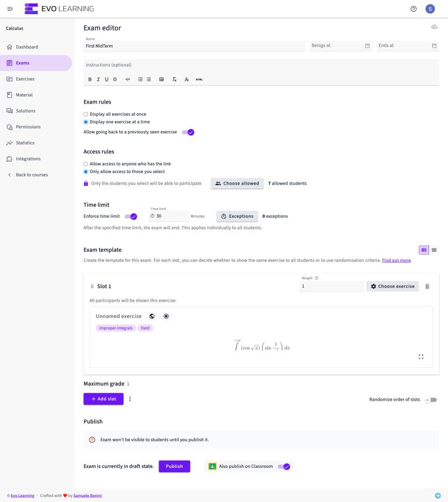Insert a formula using the fx icon
This screenshot has width=448, height=502.
click(x=186, y=79)
